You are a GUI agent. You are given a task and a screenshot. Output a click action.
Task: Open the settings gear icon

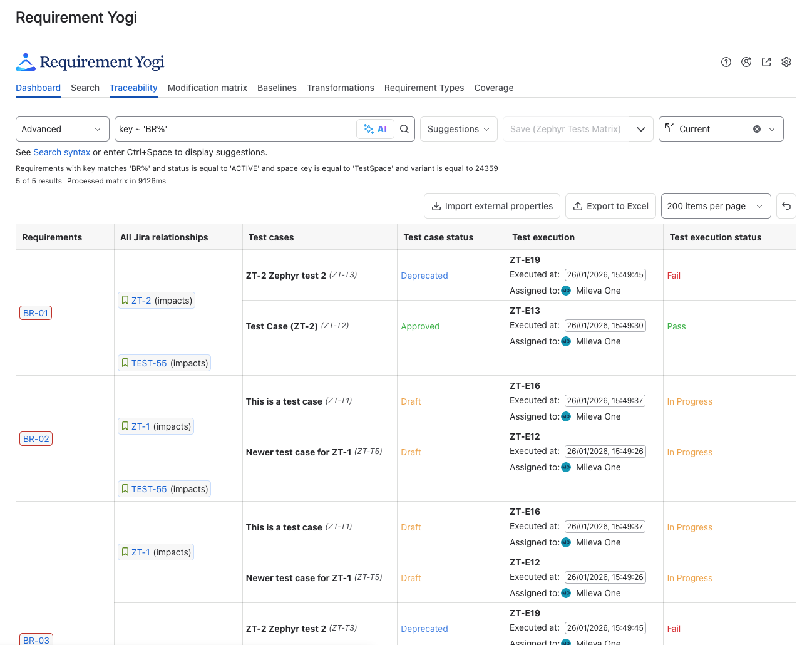(786, 62)
